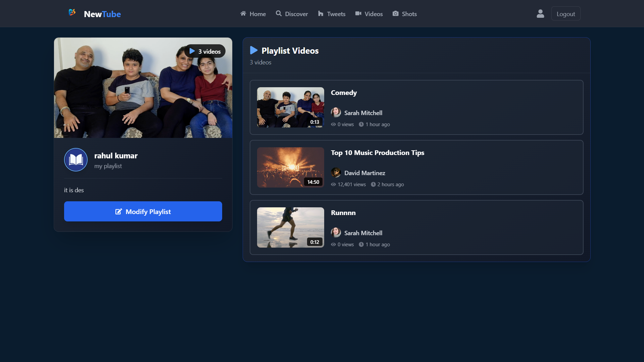
Task: Click the play icon beside Playlist Videos
Action: click(254, 51)
